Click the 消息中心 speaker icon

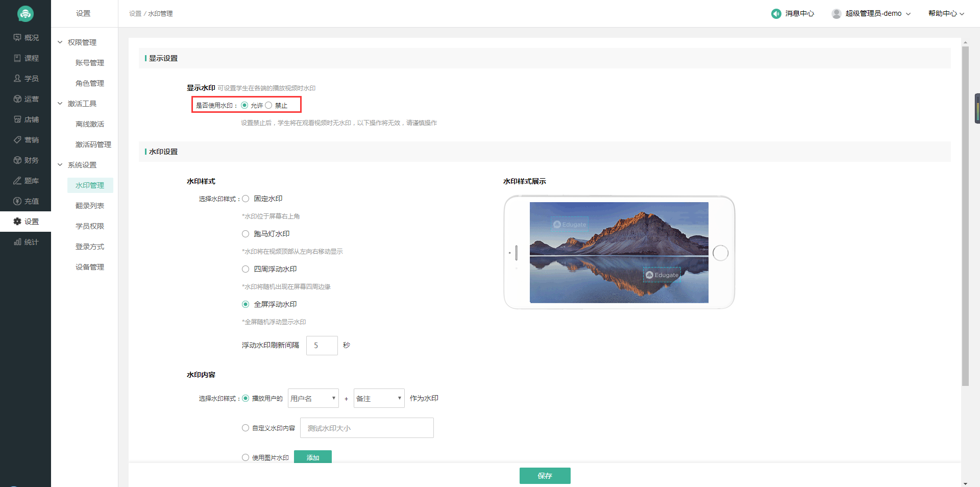(x=776, y=14)
